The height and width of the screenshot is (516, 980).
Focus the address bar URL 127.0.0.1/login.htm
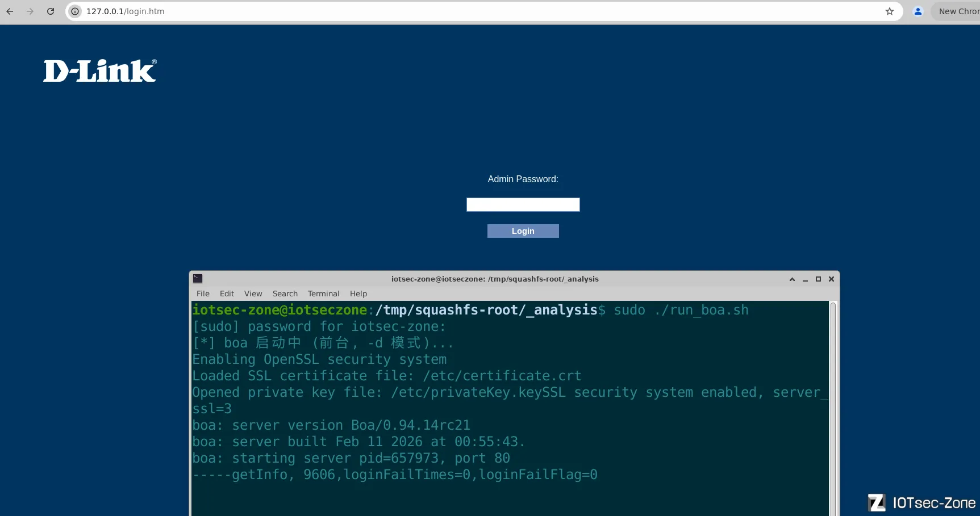click(126, 11)
